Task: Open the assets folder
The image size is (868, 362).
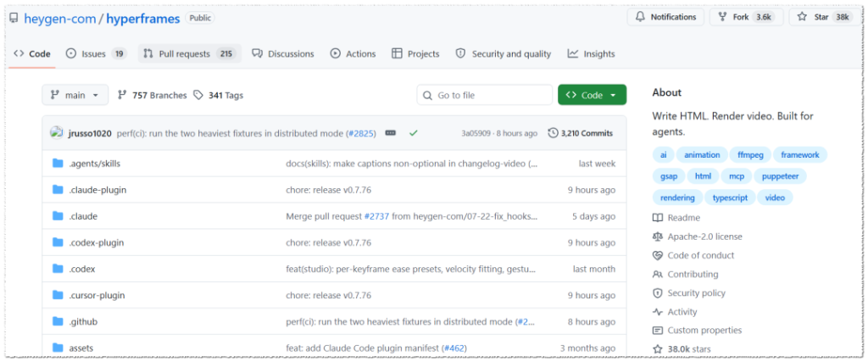Action: pos(81,348)
